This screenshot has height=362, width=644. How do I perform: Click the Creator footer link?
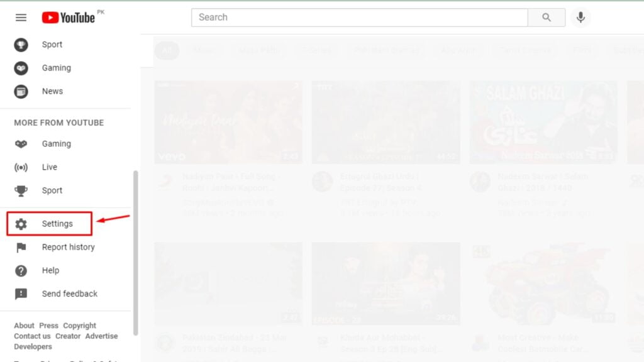(x=68, y=336)
